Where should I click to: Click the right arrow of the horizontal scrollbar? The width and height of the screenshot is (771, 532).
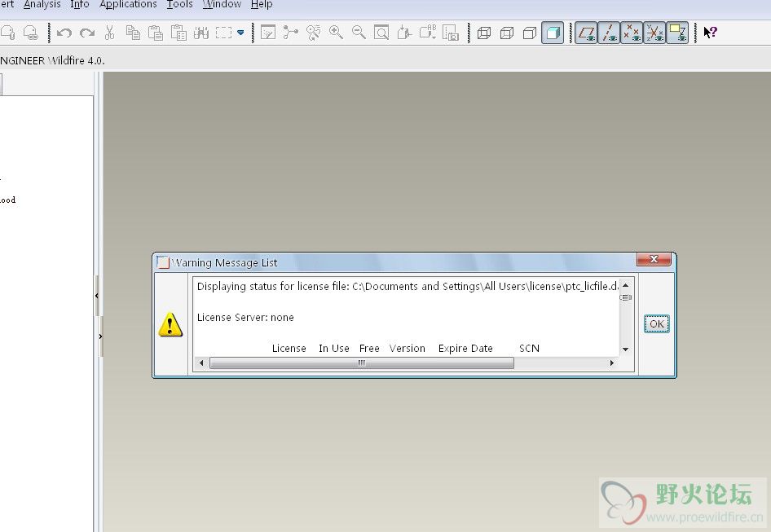click(x=612, y=363)
